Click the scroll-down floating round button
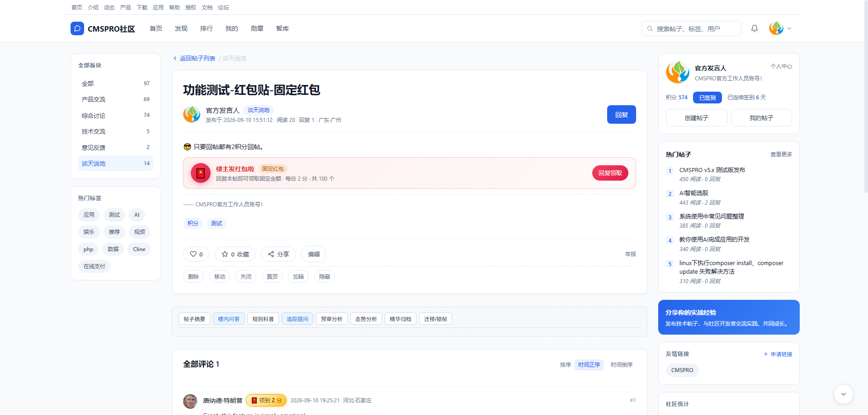Image resolution: width=868 pixels, height=415 pixels. click(x=844, y=394)
